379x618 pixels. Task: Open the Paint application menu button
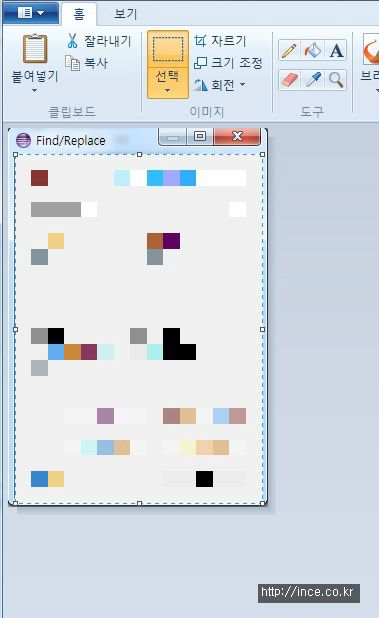coord(31,13)
